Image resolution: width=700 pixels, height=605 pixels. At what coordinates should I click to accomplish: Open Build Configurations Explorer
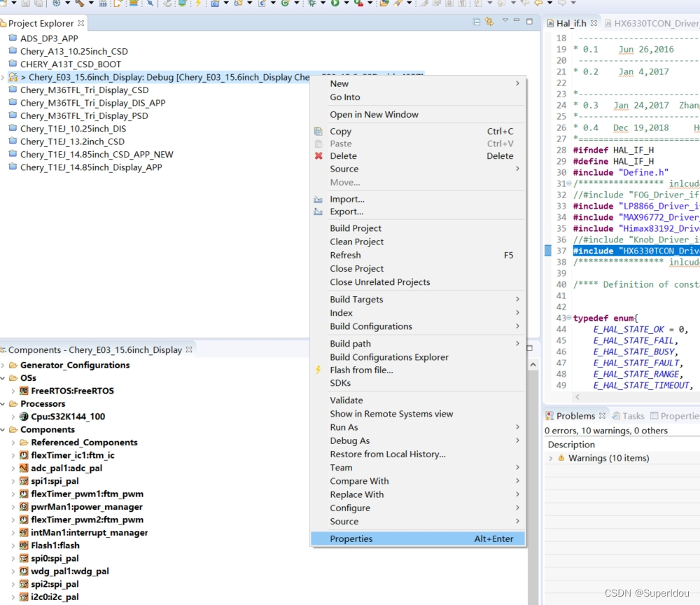click(x=418, y=357)
